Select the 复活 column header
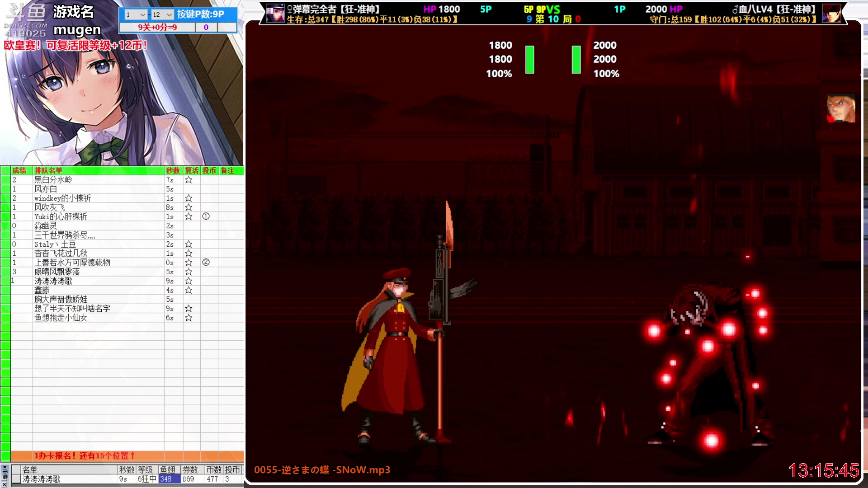This screenshot has width=868, height=488. [x=192, y=170]
